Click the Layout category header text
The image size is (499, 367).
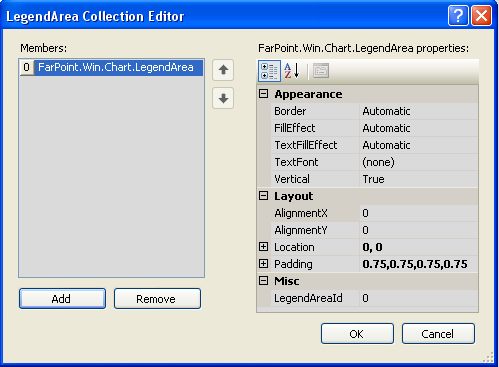[x=294, y=196]
